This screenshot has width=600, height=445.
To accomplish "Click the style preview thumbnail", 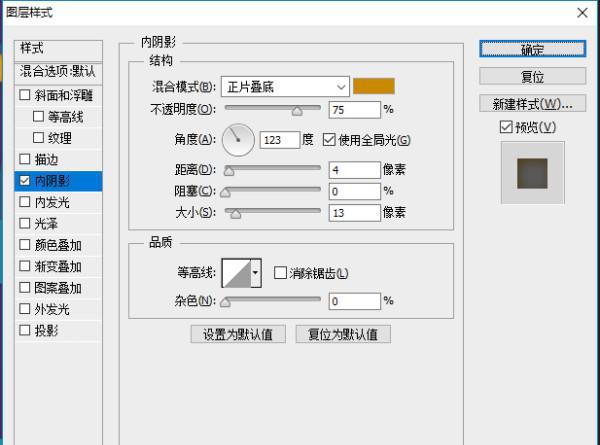I will (x=532, y=173).
